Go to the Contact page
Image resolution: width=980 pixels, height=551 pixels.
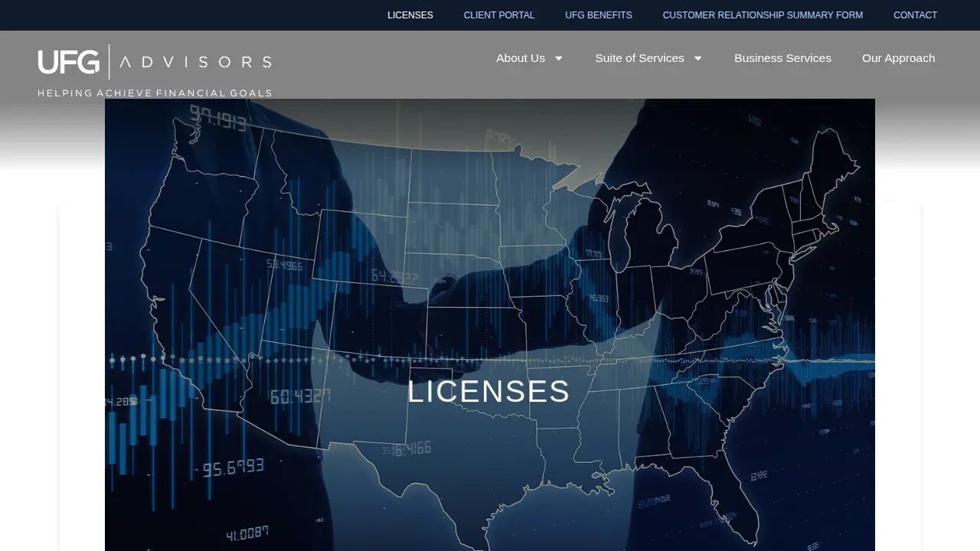click(915, 15)
